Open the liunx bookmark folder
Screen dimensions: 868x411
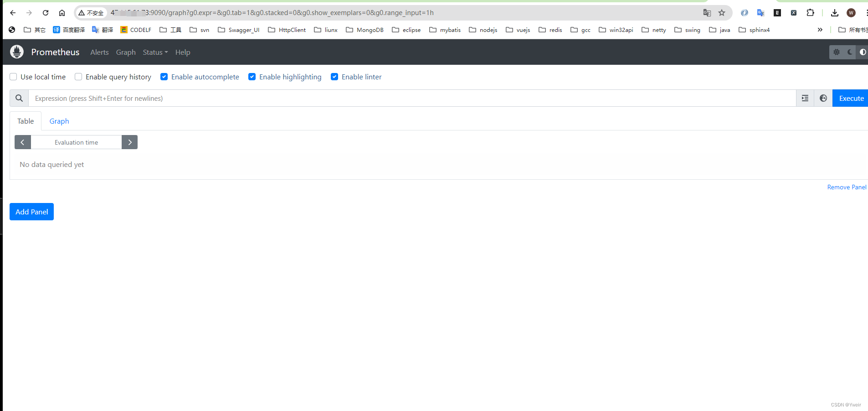(x=326, y=30)
